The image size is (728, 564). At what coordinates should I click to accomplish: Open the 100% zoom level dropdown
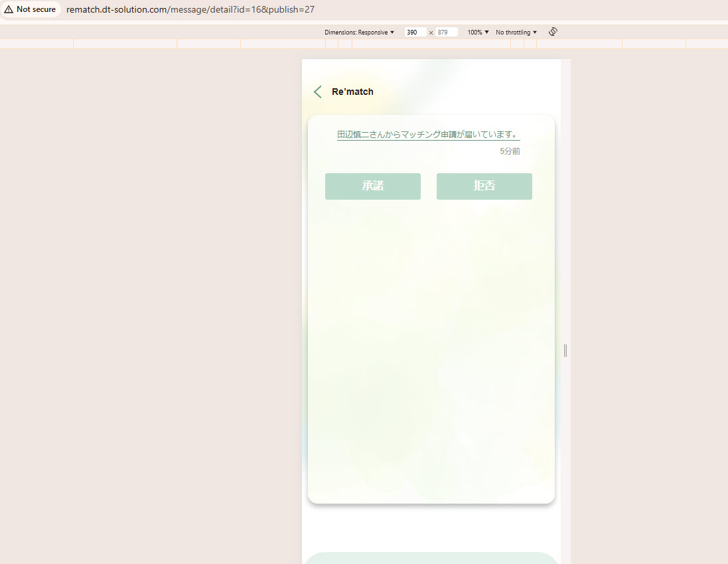click(478, 32)
